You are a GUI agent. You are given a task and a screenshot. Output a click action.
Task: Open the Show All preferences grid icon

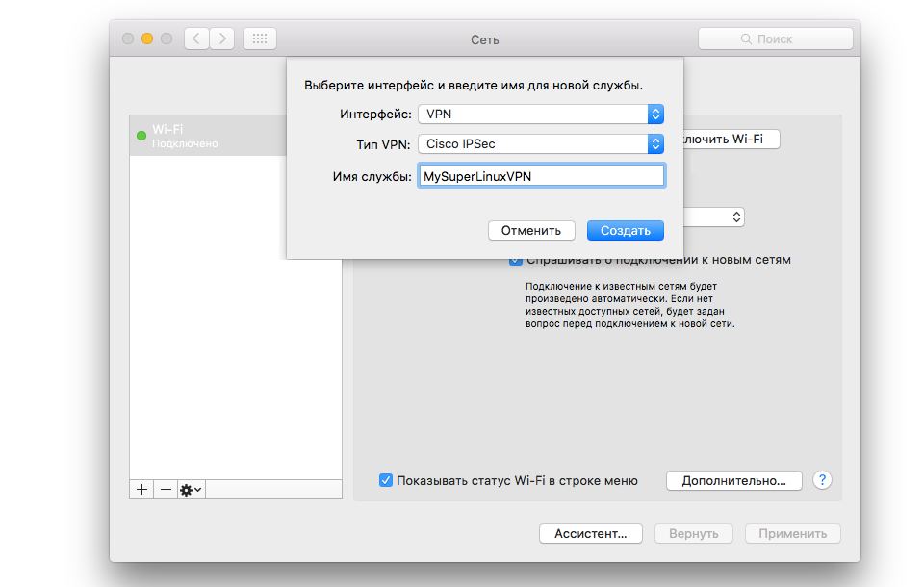tap(259, 38)
